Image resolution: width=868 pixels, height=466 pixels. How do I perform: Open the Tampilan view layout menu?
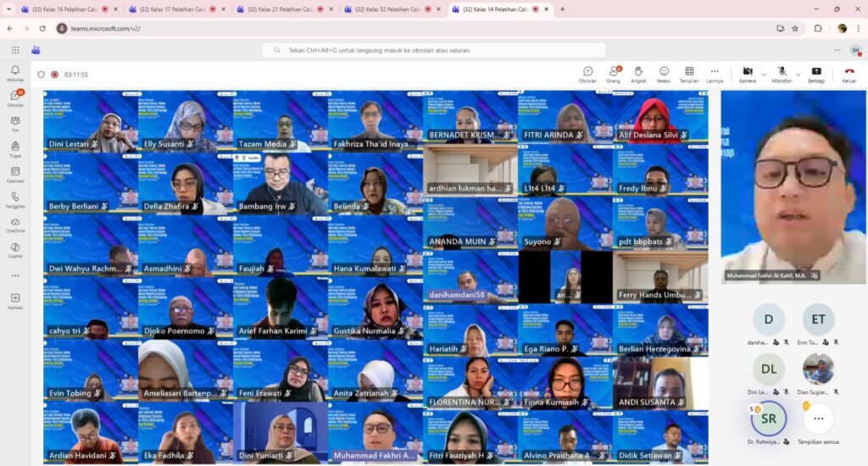[x=689, y=73]
